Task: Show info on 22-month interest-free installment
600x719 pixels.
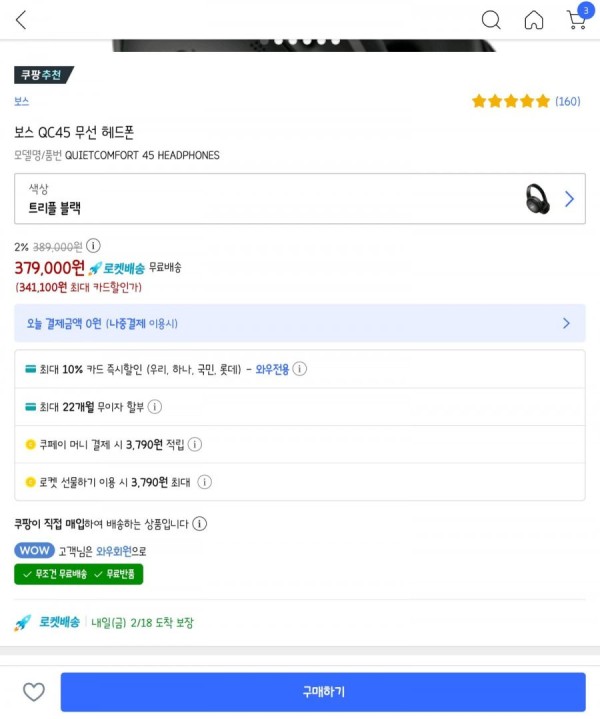Action: tap(155, 407)
